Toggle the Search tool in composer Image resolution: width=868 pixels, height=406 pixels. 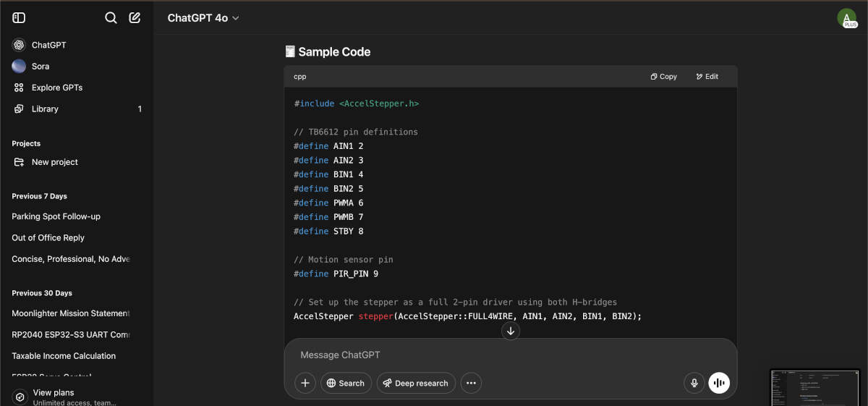point(346,383)
